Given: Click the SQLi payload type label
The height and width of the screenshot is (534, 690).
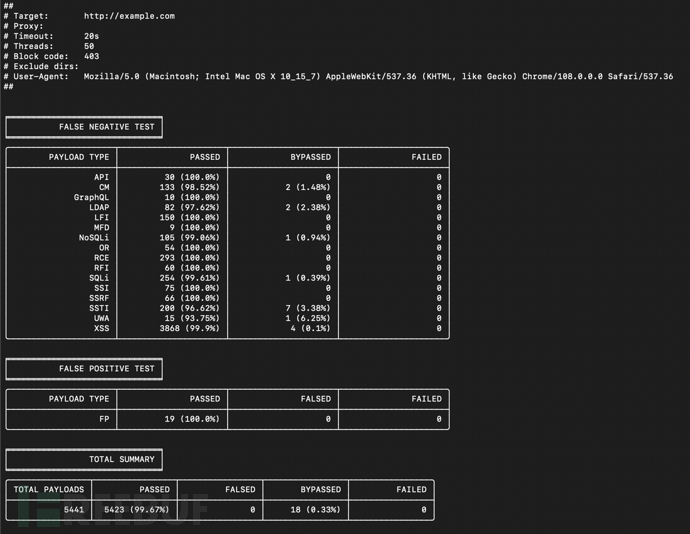Looking at the screenshot, I should 99,279.
